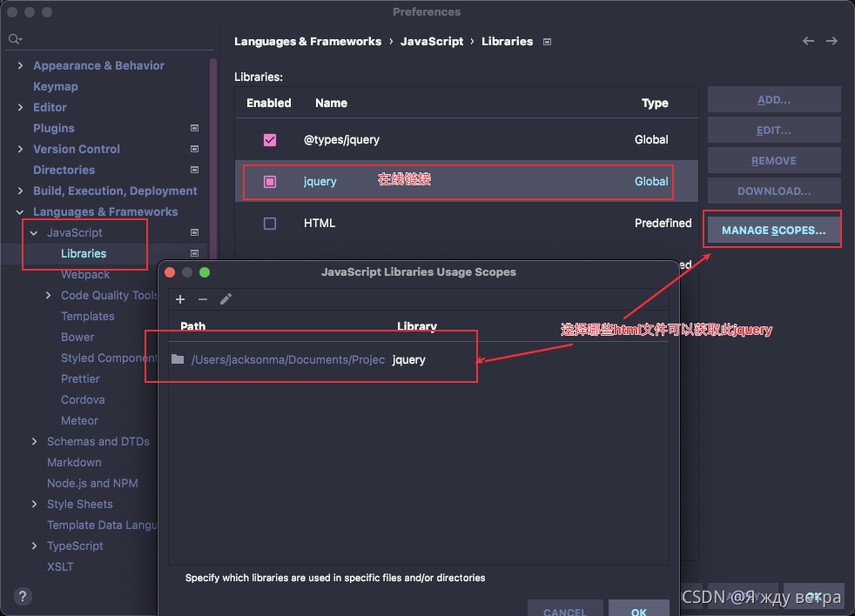
Task: Click Languages & Frameworks in breadcrumb
Action: [x=307, y=42]
